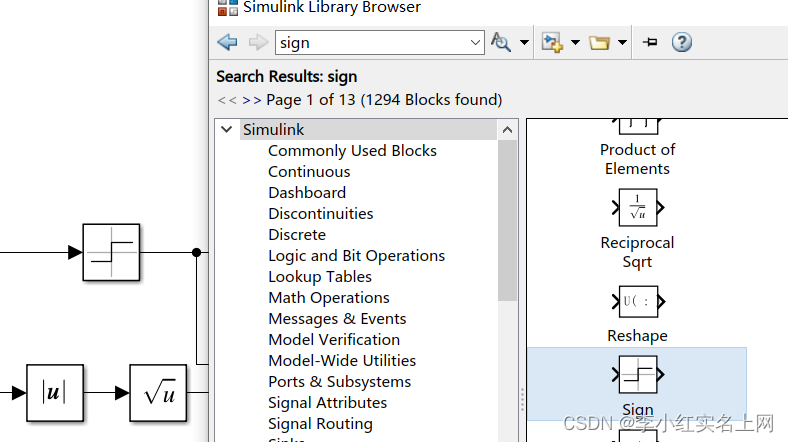This screenshot has width=788, height=442.
Task: Pin the Library Browser with pin icon
Action: point(650,42)
